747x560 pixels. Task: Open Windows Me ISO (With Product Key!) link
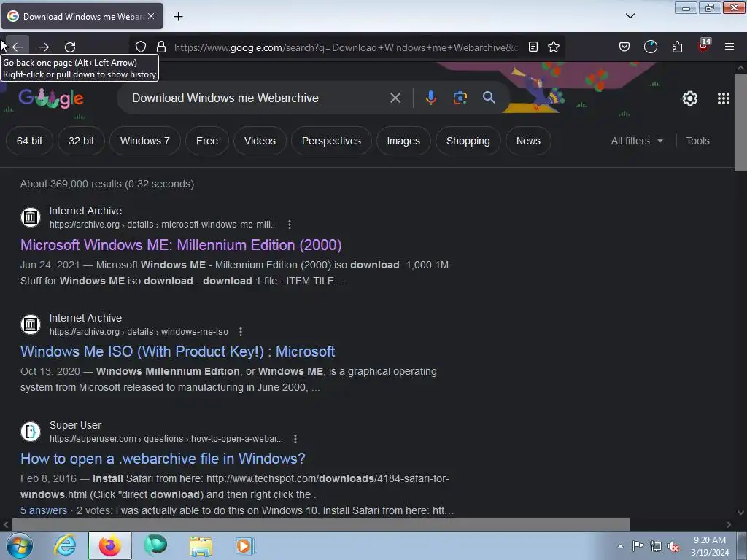(x=178, y=351)
